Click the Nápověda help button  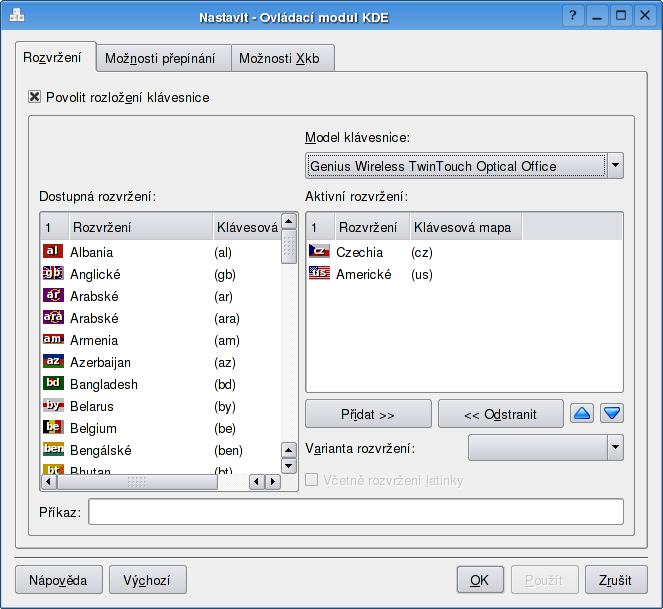tap(58, 580)
